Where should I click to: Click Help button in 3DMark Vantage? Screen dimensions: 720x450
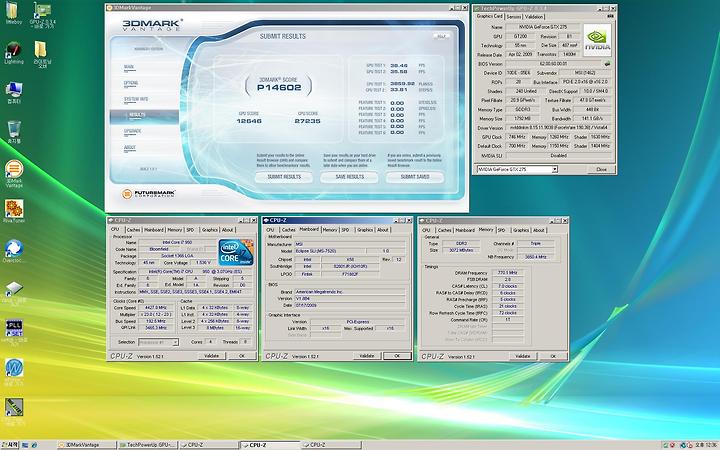[441, 36]
